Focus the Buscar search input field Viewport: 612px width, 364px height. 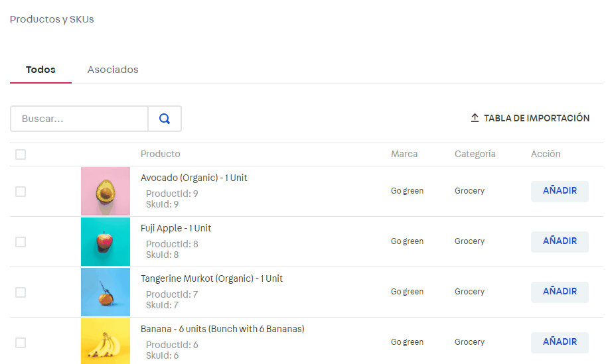(x=80, y=119)
